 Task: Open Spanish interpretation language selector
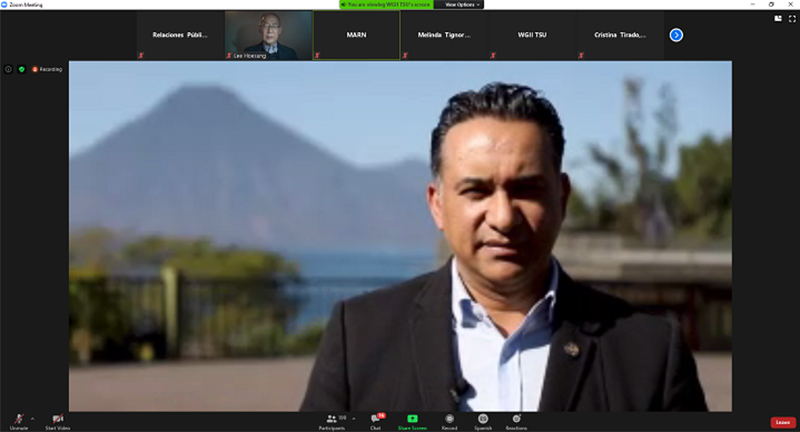click(482, 420)
